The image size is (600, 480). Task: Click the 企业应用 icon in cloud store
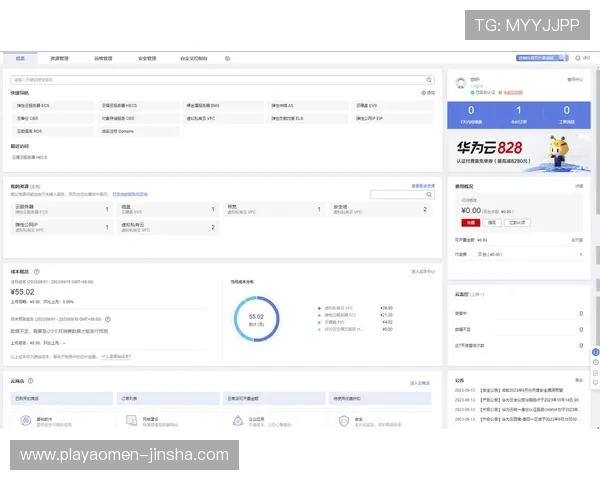click(238, 422)
